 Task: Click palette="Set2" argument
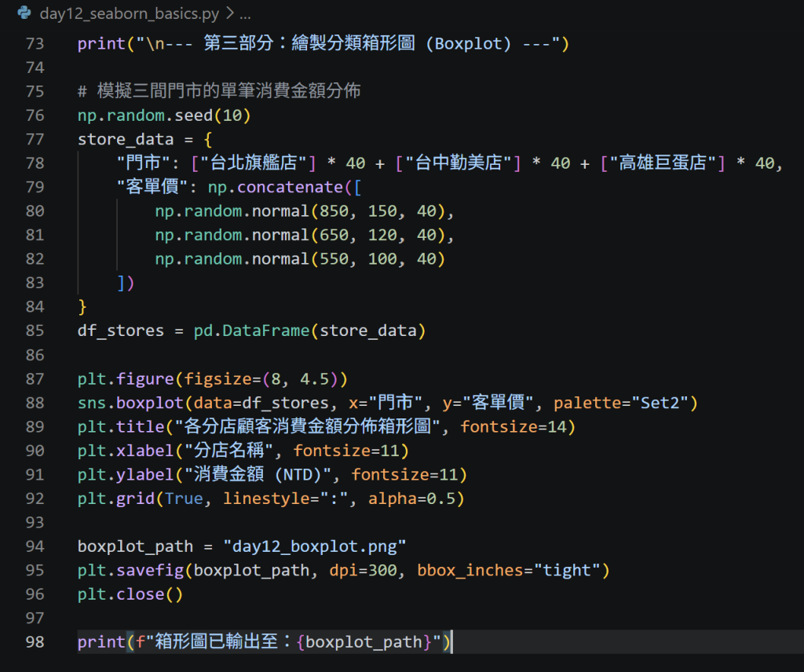621,403
